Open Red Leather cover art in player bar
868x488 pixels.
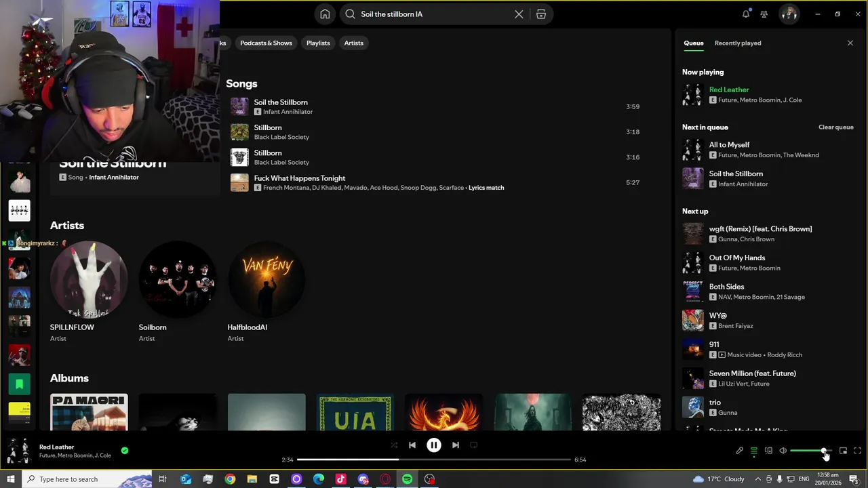point(18,451)
